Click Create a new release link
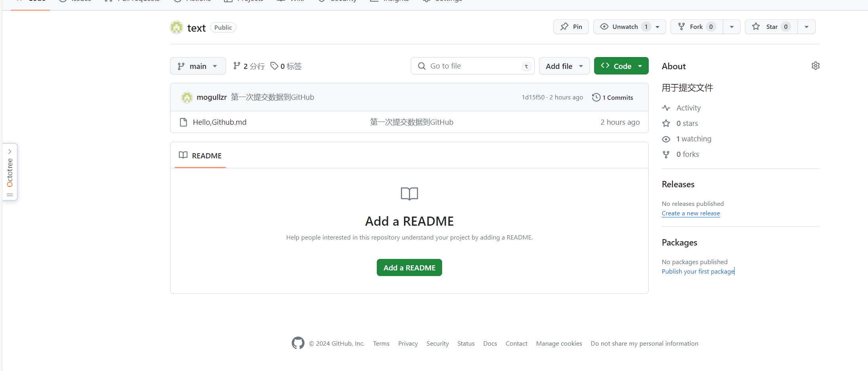The image size is (868, 371). 691,213
